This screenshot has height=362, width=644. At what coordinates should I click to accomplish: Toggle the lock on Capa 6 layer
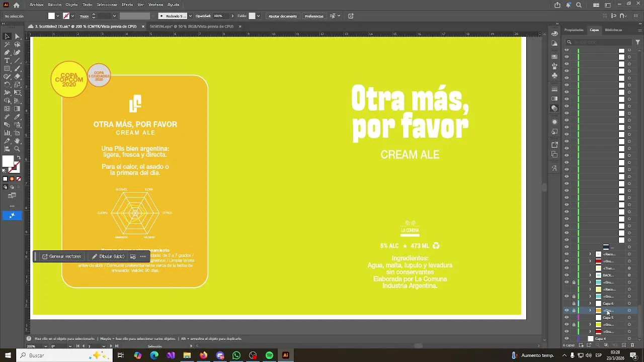point(574,304)
